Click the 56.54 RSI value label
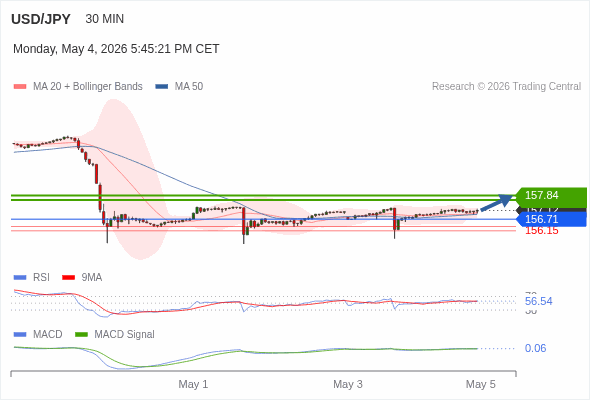The height and width of the screenshot is (400, 590). tap(538, 301)
